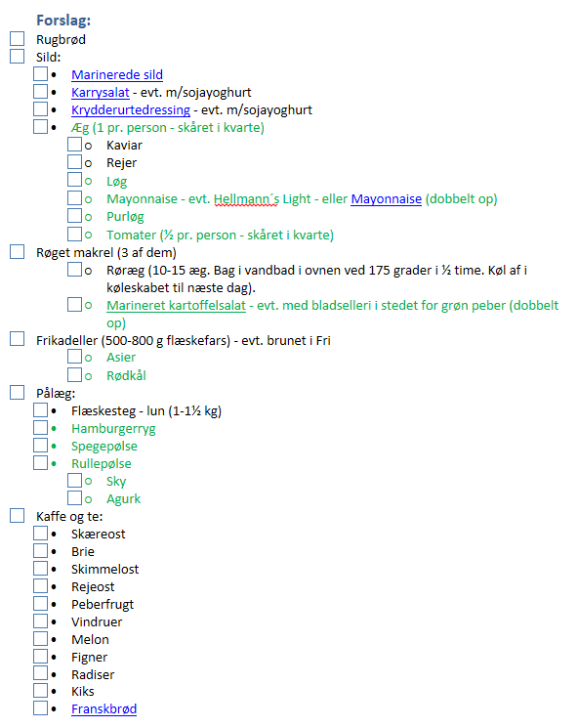Viewport: 578px width, 728px height.
Task: Tick the Rejer checkbox
Action: coord(74,162)
